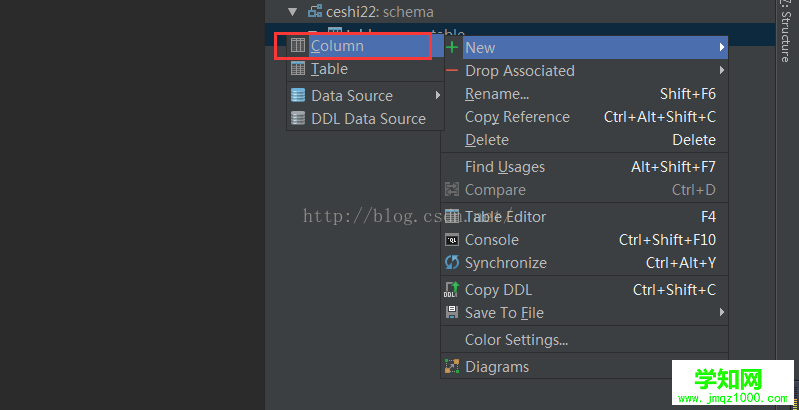The height and width of the screenshot is (410, 799).
Task: Open the Structure side panel tab
Action: [x=785, y=32]
